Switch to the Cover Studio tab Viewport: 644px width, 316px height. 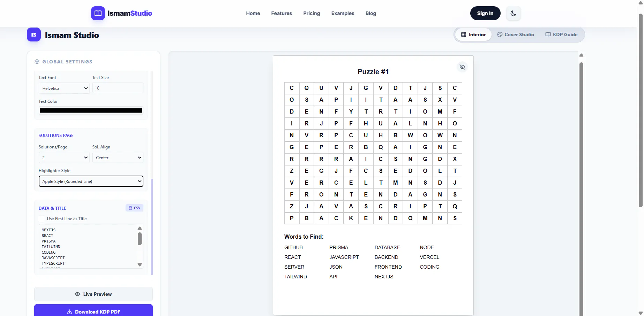[x=516, y=34]
